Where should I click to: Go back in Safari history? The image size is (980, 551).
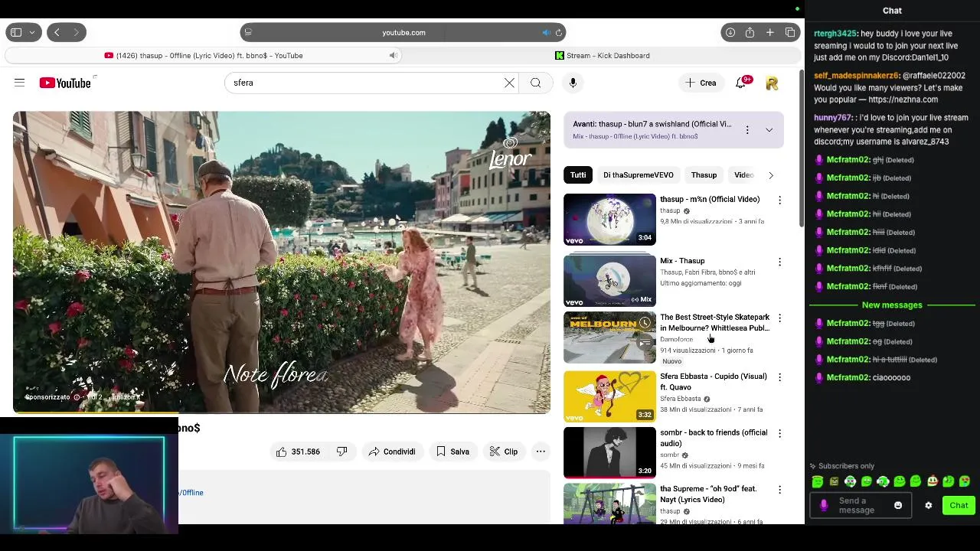pyautogui.click(x=57, y=32)
